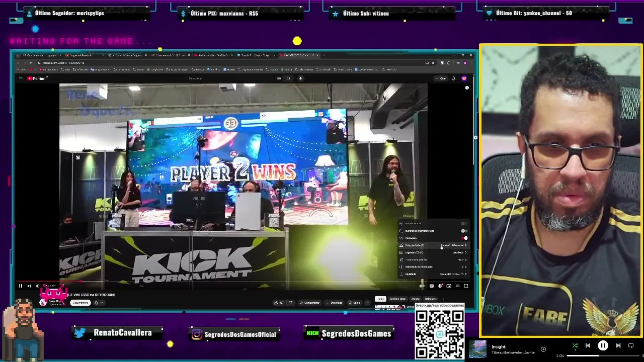Click YouTube search magnifier button

[288, 78]
